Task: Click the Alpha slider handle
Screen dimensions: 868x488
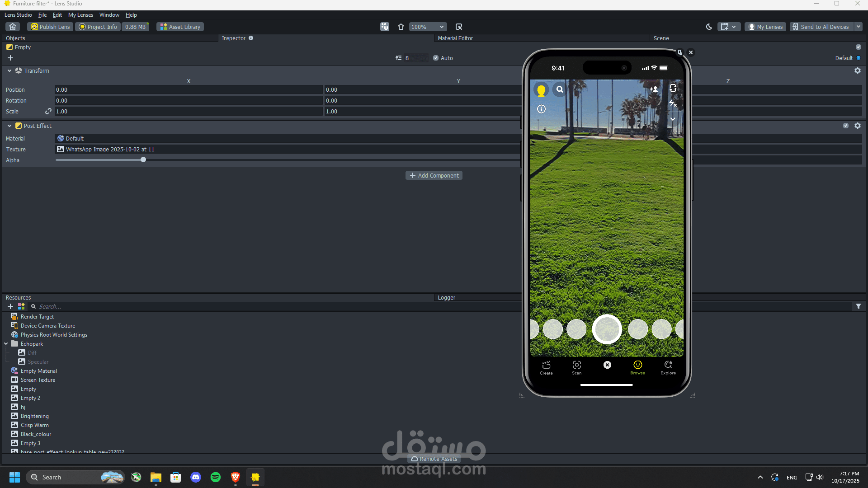Action: (143, 160)
